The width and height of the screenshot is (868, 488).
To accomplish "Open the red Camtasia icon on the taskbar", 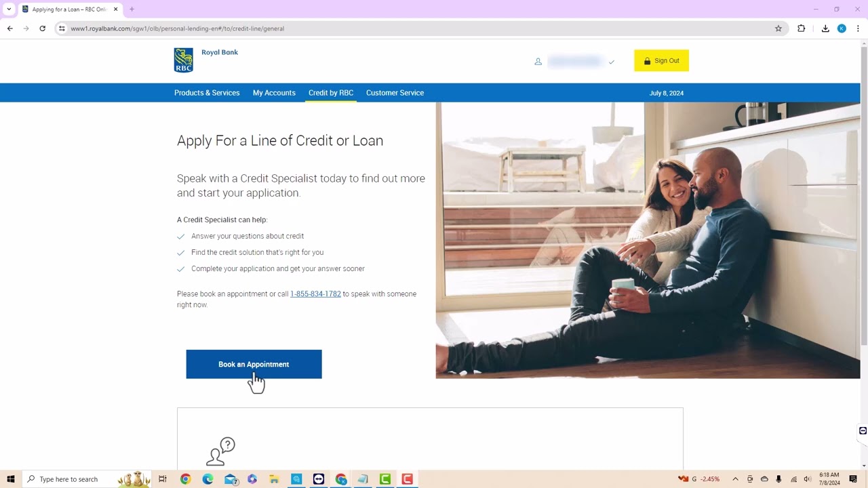I will (x=407, y=479).
